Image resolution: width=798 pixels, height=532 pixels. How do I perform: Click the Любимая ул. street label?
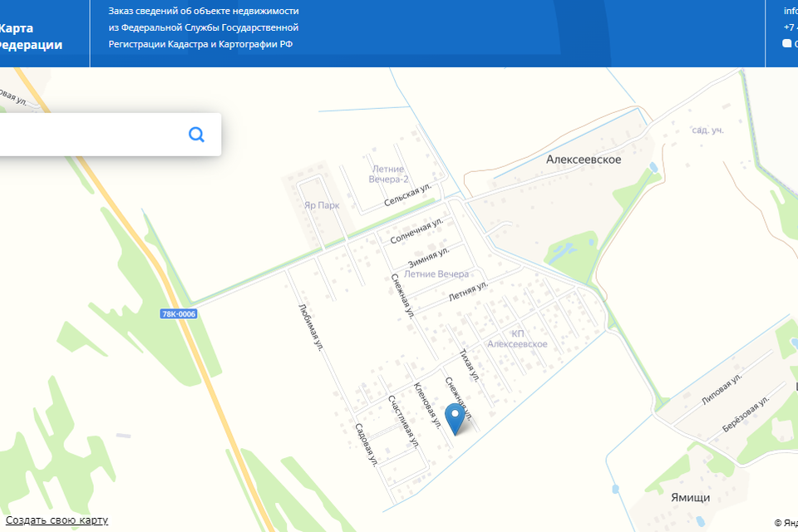[310, 328]
